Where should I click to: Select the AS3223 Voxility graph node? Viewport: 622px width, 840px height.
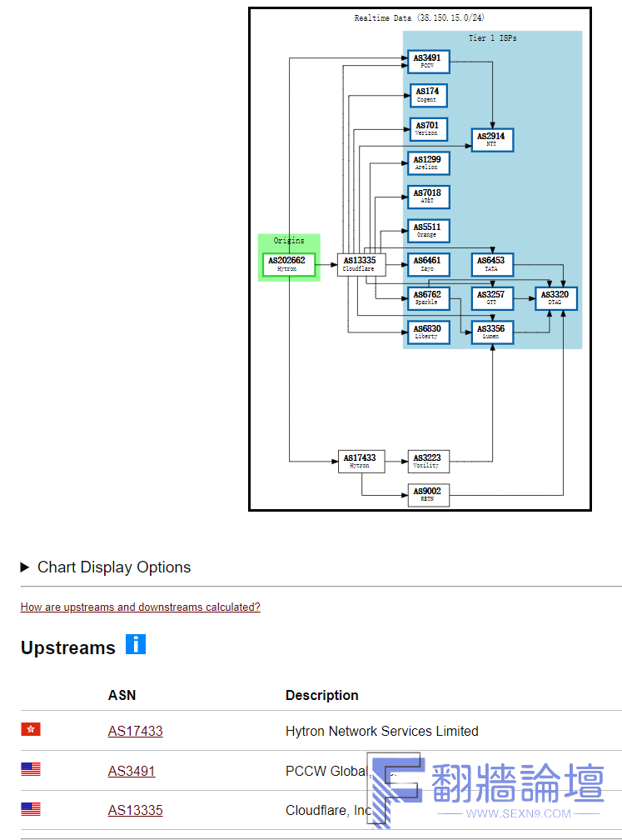(428, 461)
